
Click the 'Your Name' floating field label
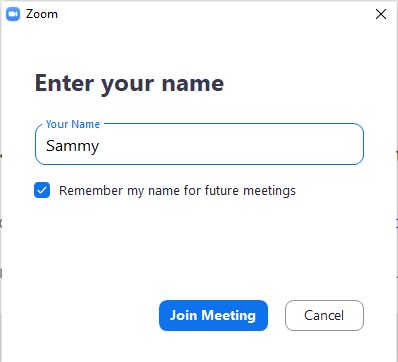73,124
